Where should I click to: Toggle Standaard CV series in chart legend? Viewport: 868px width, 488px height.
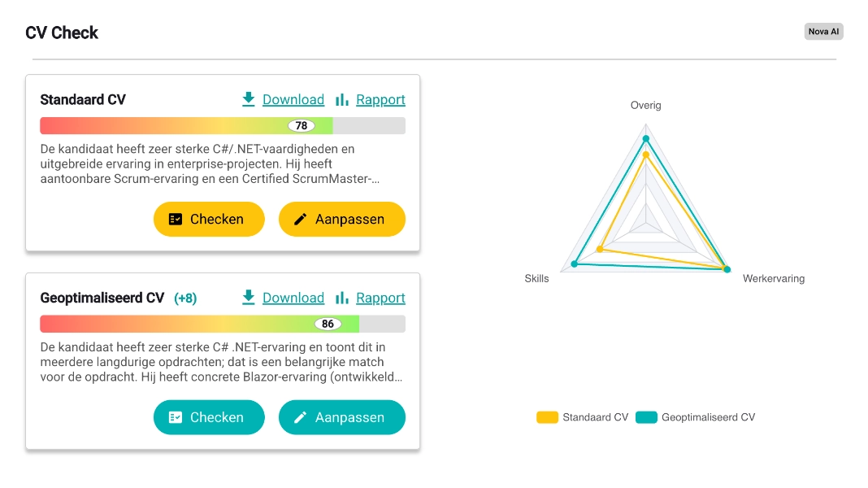[x=583, y=417]
